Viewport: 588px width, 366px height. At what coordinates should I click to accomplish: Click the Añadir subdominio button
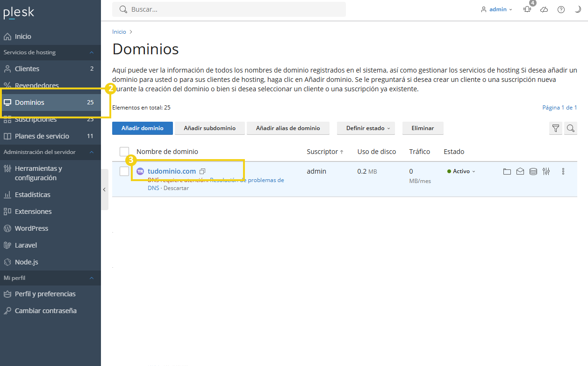(210, 128)
